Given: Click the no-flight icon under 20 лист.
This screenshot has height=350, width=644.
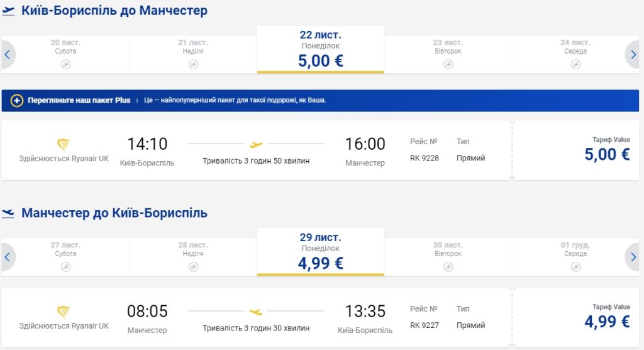Looking at the screenshot, I should tap(65, 64).
